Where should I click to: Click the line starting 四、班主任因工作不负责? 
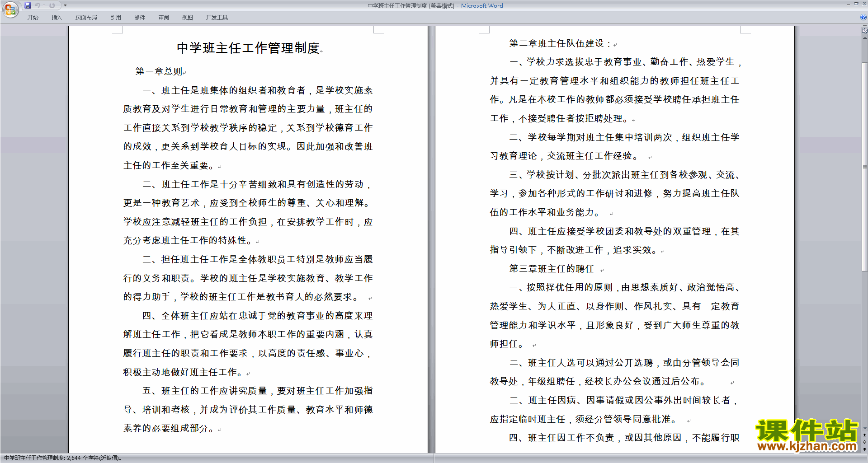click(x=624, y=438)
